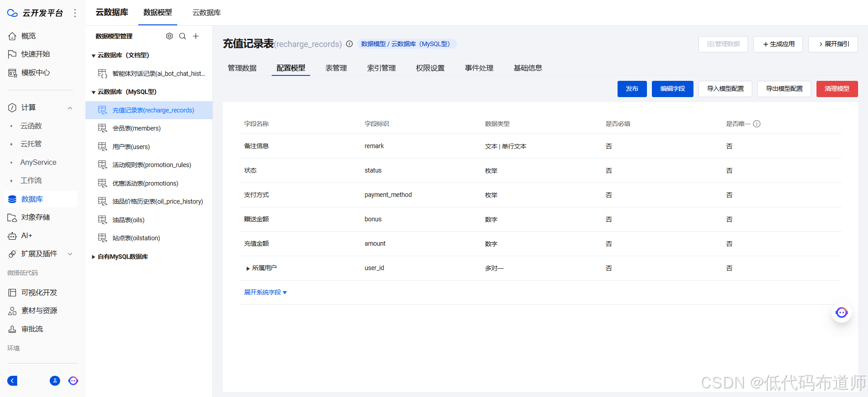The height and width of the screenshot is (397, 868).
Task: Open the 表管理 tab
Action: click(x=336, y=68)
